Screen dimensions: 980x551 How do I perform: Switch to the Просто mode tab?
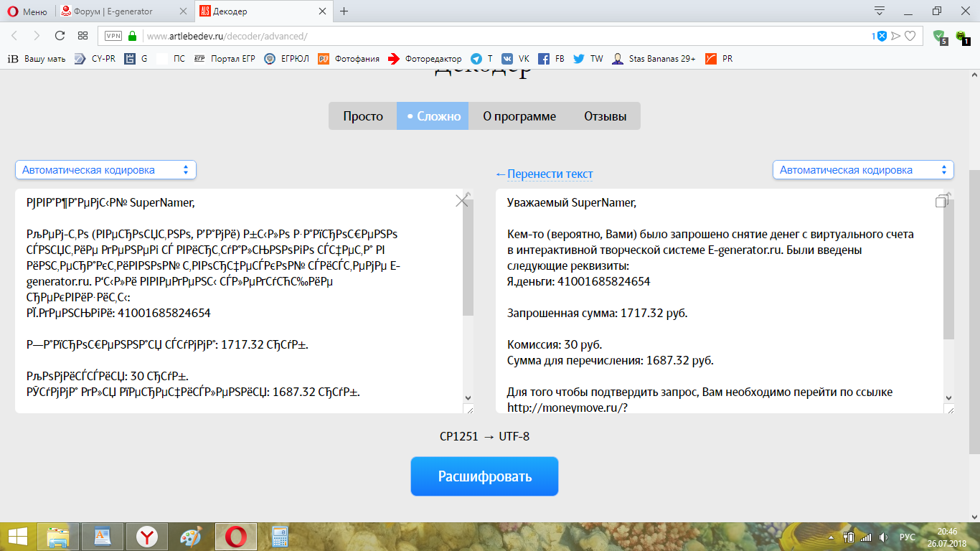click(x=363, y=116)
